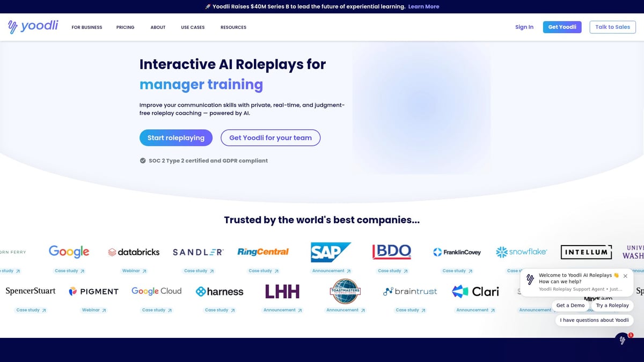Dismiss the chat welcome message

pyautogui.click(x=625, y=276)
